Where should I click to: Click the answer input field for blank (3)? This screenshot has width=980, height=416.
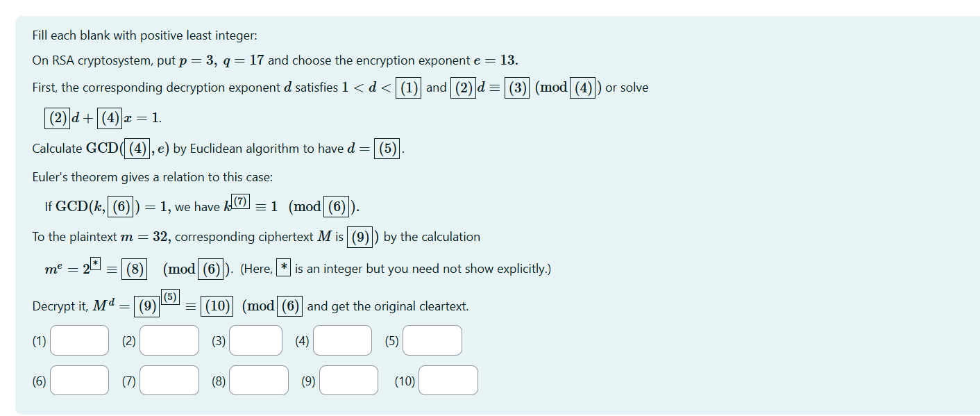[255, 340]
